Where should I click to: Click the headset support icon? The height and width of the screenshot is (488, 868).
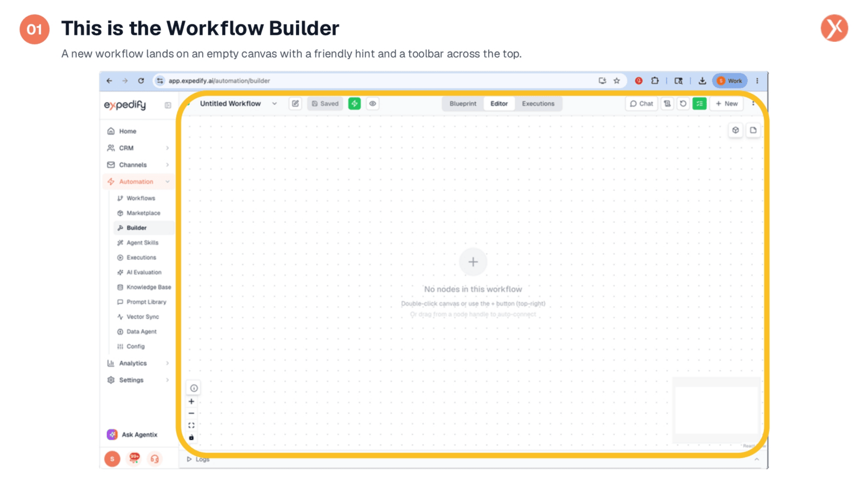155,459
